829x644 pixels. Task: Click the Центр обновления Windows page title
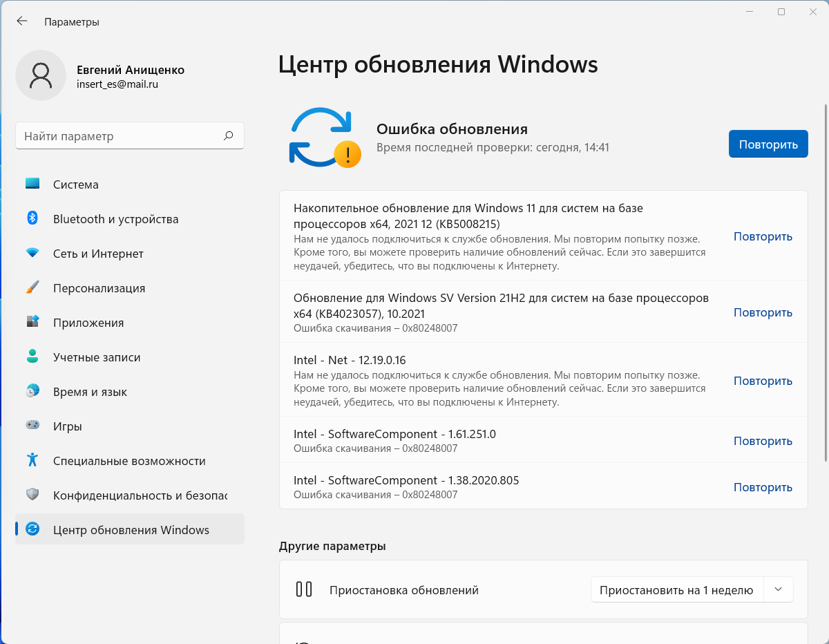coord(438,64)
